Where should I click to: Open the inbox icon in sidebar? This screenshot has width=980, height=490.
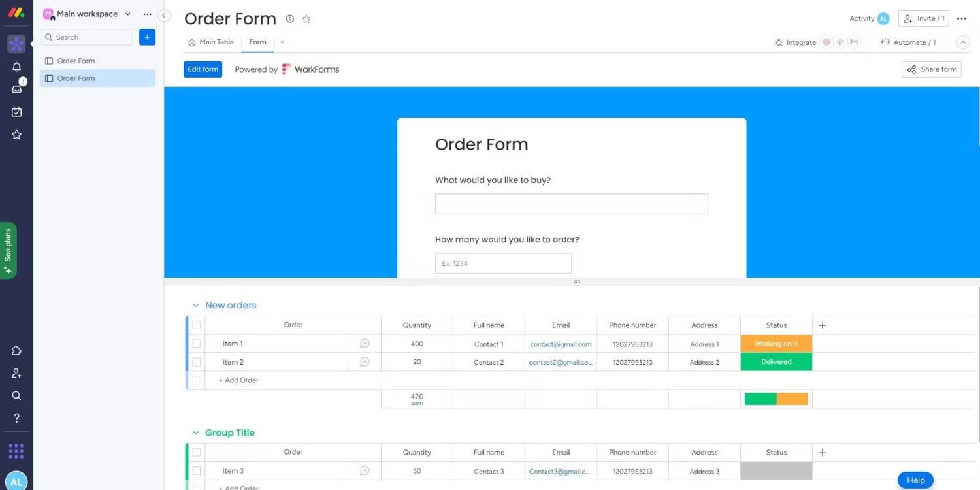pyautogui.click(x=16, y=90)
